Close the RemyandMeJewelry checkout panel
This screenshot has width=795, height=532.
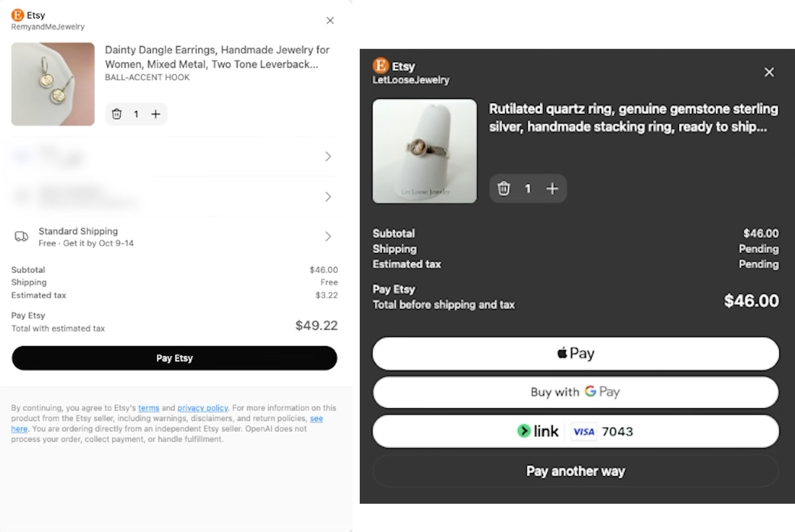330,20
